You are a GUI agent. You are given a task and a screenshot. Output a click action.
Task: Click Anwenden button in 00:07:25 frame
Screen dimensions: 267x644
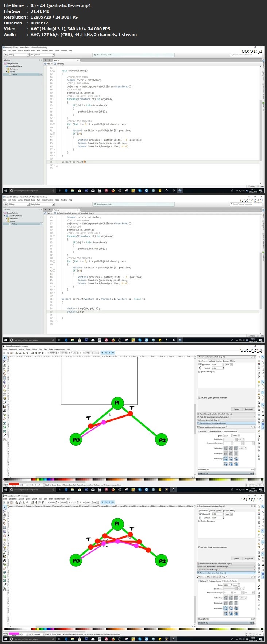point(249,559)
